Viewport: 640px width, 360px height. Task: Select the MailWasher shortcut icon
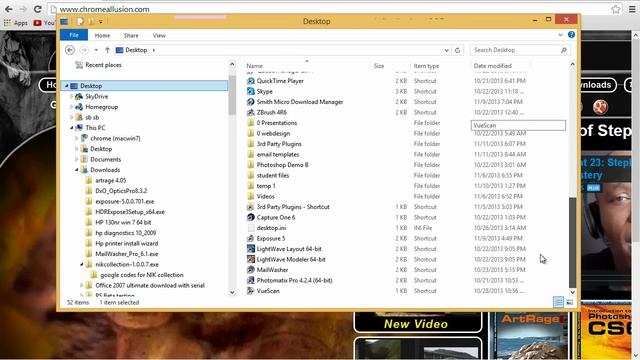pos(251,270)
